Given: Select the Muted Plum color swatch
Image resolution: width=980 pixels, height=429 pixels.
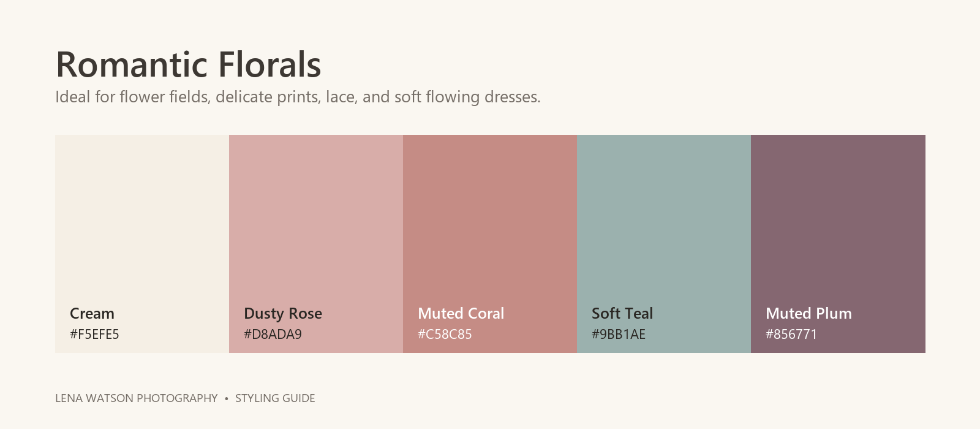Looking at the screenshot, I should (x=838, y=244).
